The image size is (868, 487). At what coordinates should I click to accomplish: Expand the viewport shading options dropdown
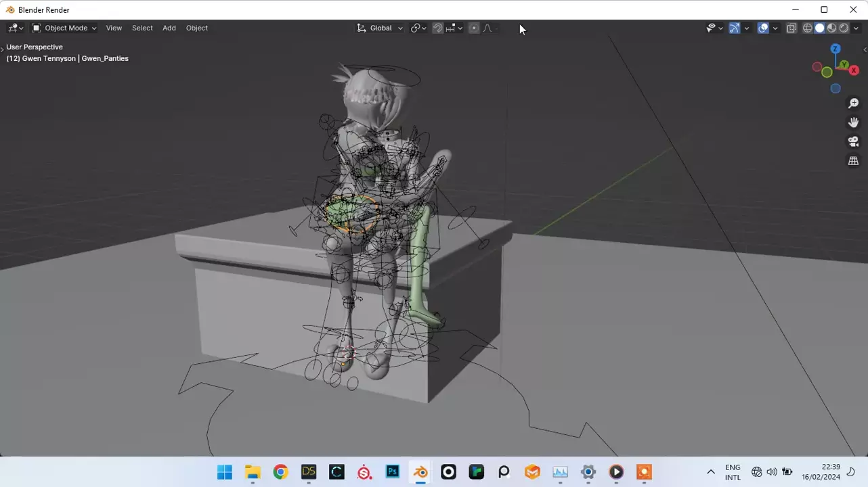coord(856,28)
